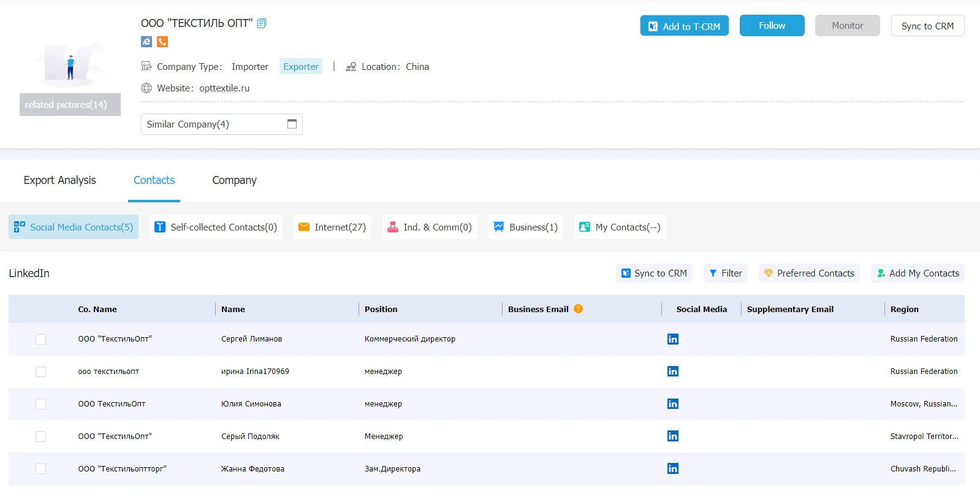Copy company name using the copy icon
980x496 pixels.
tap(262, 23)
